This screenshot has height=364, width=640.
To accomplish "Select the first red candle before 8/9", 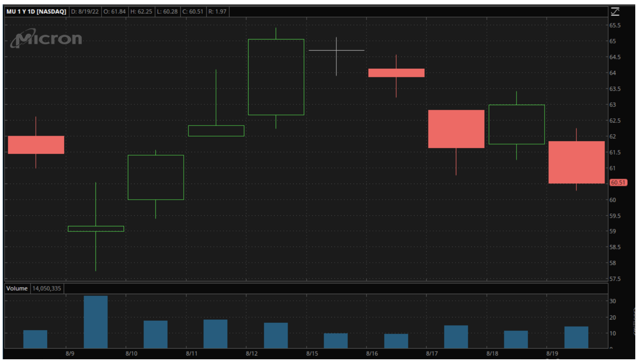I will point(36,145).
